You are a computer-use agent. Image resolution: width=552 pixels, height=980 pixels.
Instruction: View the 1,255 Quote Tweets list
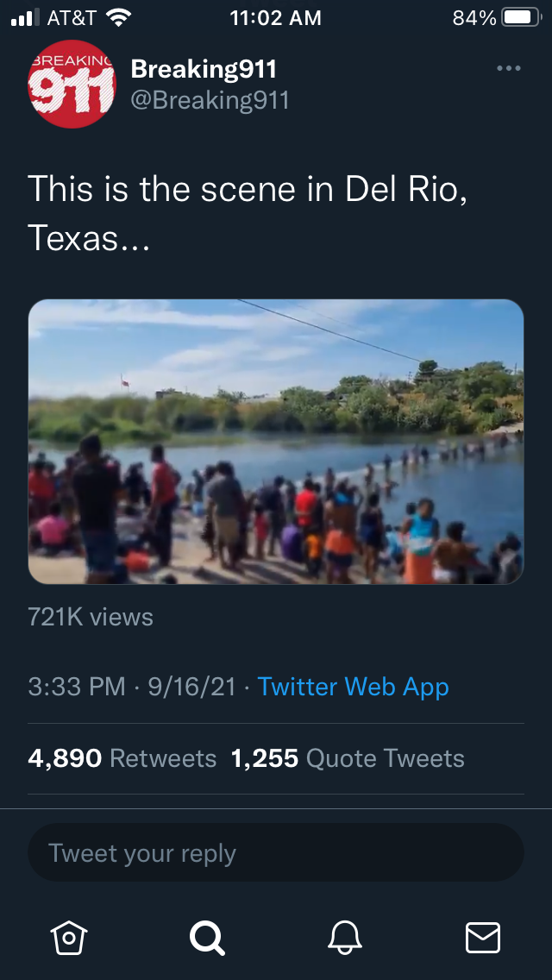pos(348,758)
